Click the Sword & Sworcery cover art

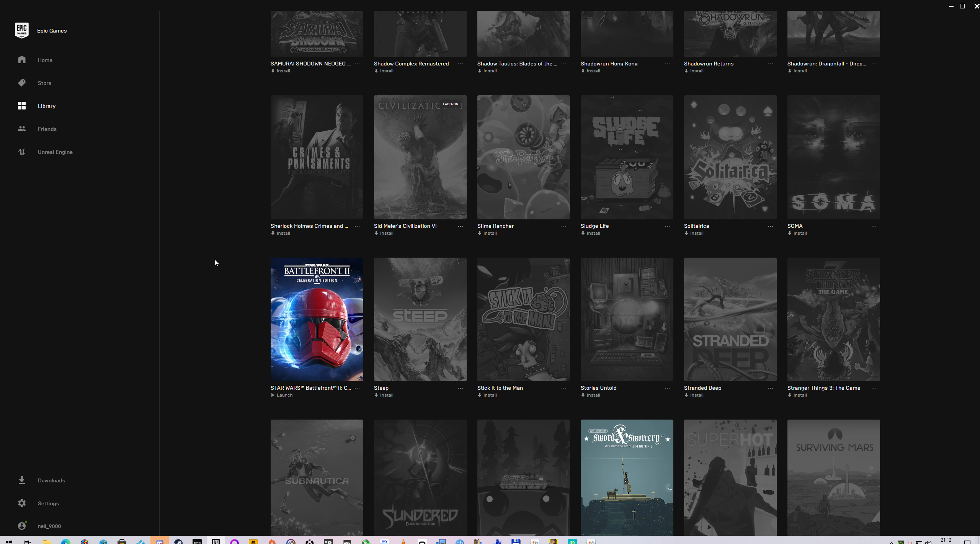pos(627,478)
